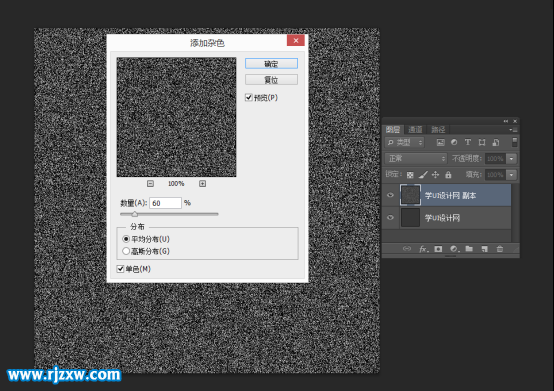This screenshot has height=391, width=554.
Task: Expand the 填充 fill dropdown arrow
Action: point(512,175)
